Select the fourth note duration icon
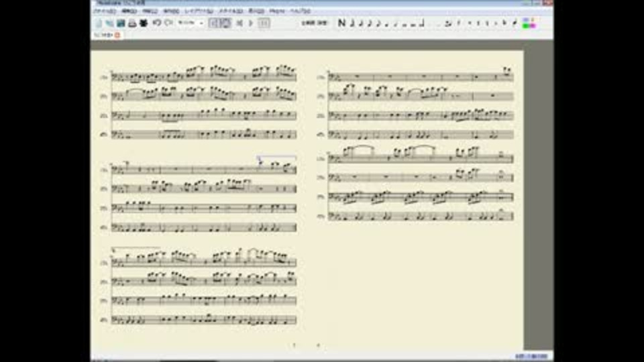This screenshot has width=644, height=362. (x=378, y=23)
